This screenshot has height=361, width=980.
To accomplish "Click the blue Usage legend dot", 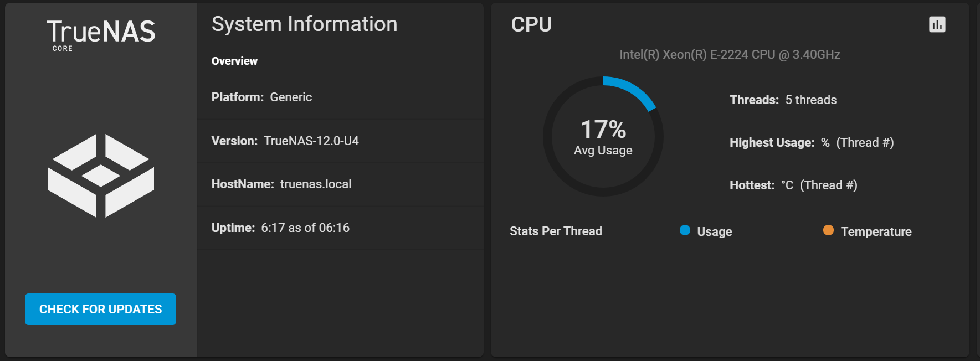I will [x=685, y=230].
